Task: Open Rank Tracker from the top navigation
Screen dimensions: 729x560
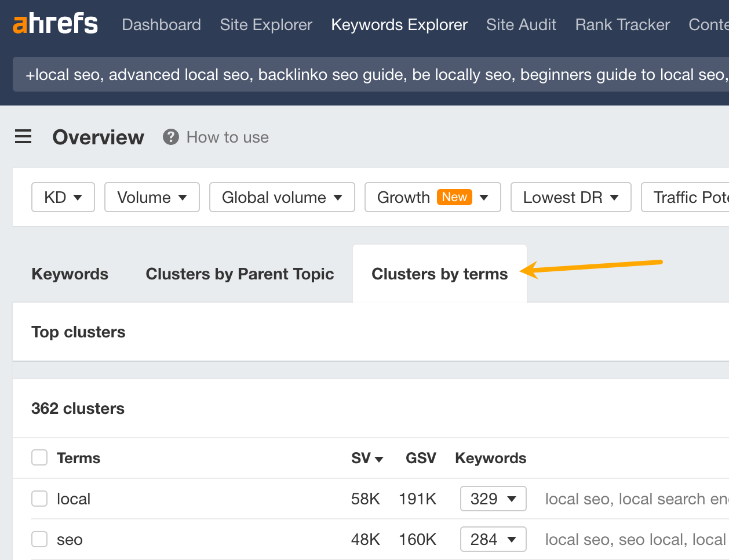Action: pyautogui.click(x=622, y=24)
